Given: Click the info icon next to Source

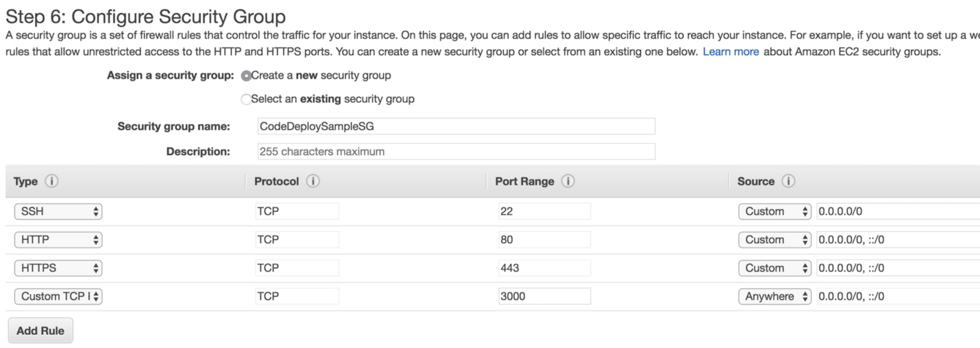Looking at the screenshot, I should (788, 181).
